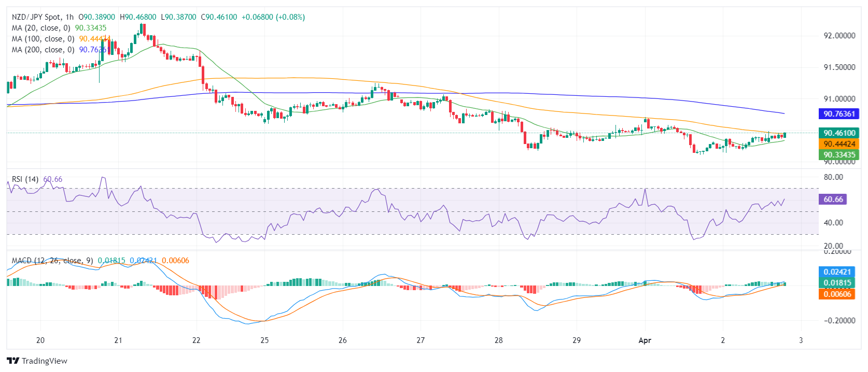
Task: Click the blue 90.76361 price tag
Action: click(x=838, y=114)
